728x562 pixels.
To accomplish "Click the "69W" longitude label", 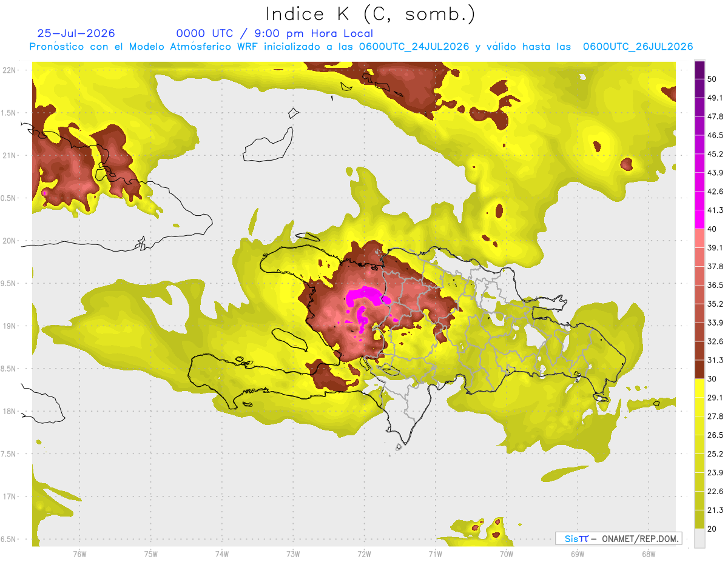I will click(577, 554).
